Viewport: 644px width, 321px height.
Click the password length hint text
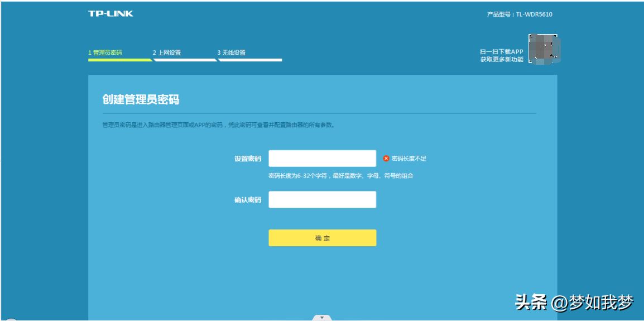coord(340,176)
